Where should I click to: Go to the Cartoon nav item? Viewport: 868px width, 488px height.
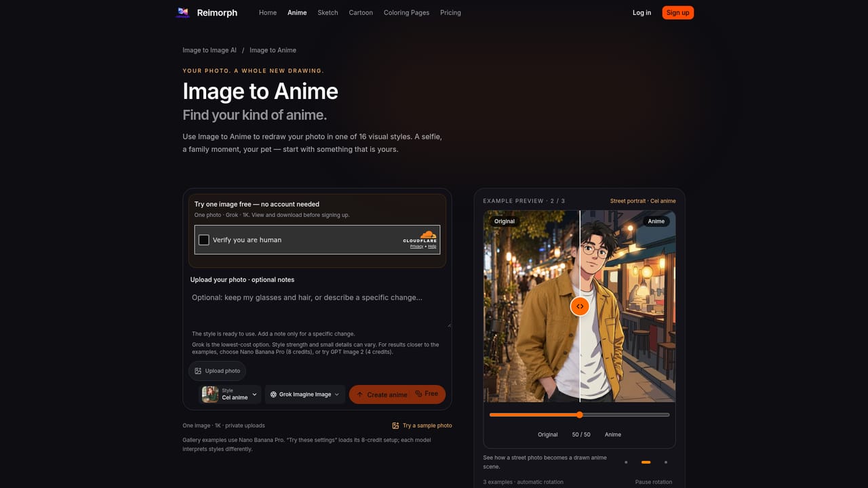coord(361,12)
